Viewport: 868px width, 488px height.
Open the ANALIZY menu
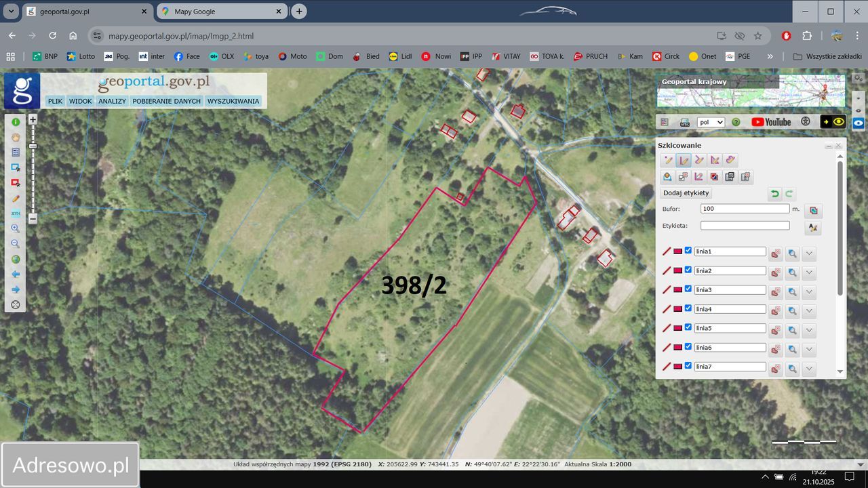coord(112,101)
